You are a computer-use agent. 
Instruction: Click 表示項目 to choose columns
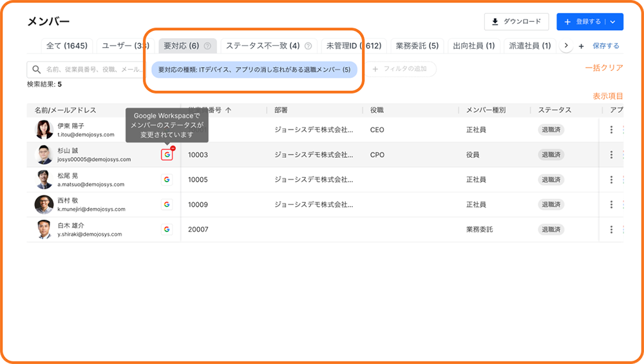pyautogui.click(x=607, y=96)
